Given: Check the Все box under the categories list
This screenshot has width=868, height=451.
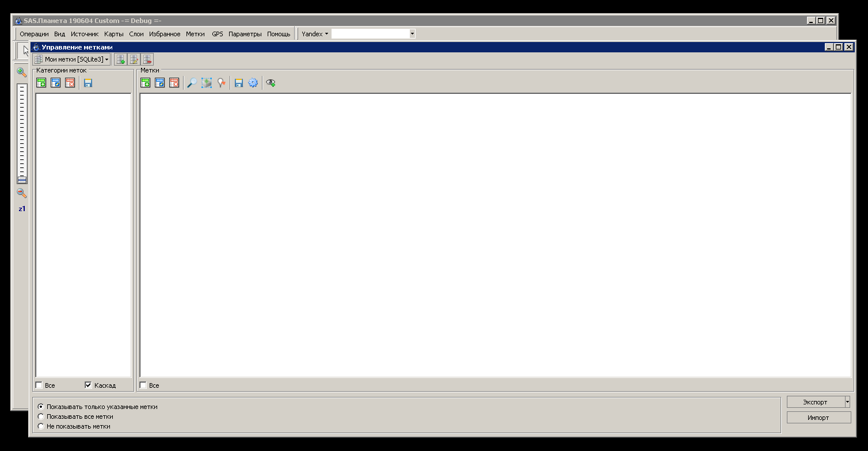Looking at the screenshot, I should [39, 385].
